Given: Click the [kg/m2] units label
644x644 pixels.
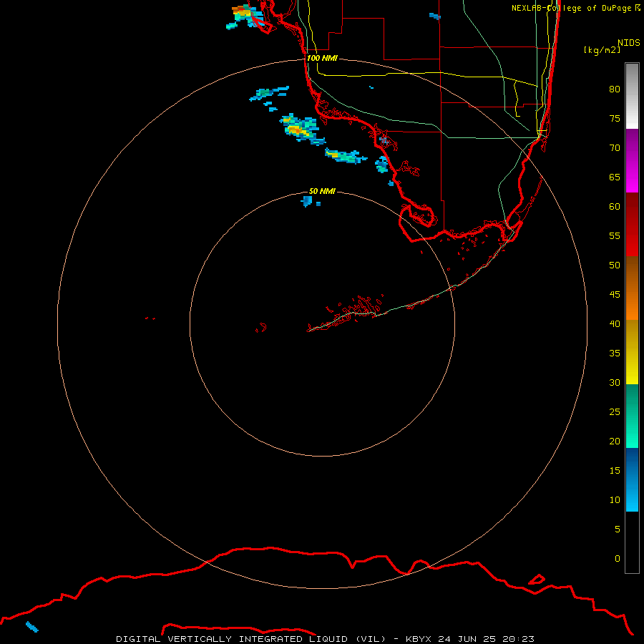Looking at the screenshot, I should 602,50.
